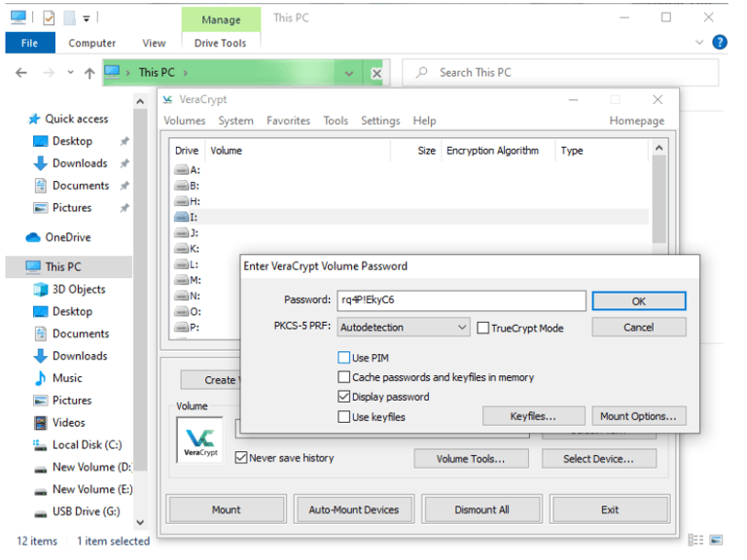This screenshot has height=560, width=747.
Task: Expand address bar history dropdown
Action: tap(349, 73)
